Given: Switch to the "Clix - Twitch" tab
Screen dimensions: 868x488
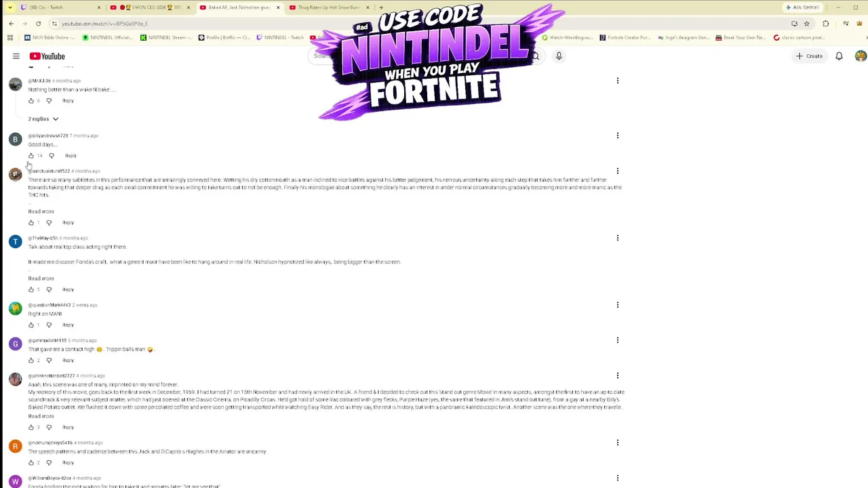Looking at the screenshot, I should 60,7.
